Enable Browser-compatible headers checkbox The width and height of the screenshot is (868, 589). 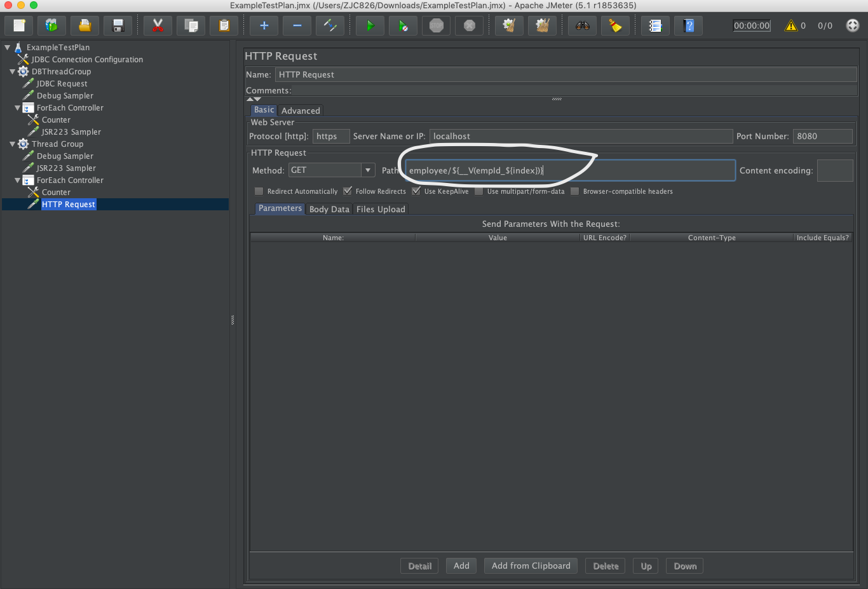[575, 191]
